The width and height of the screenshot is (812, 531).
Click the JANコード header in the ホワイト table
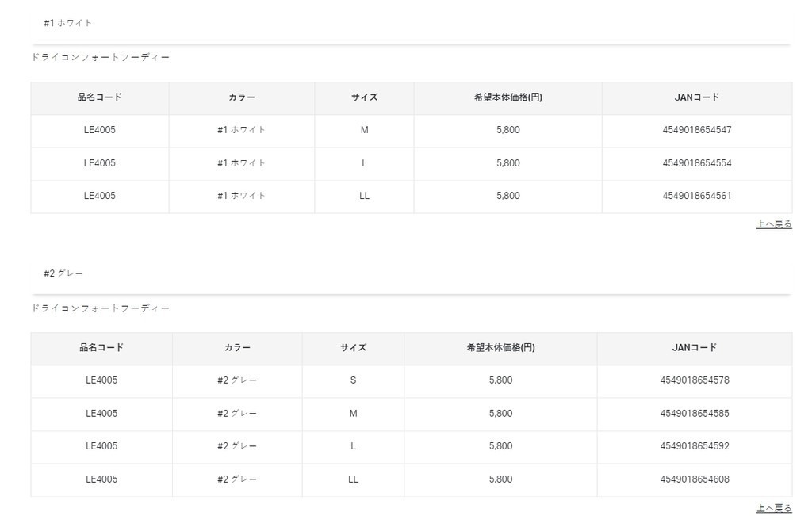[x=696, y=97]
